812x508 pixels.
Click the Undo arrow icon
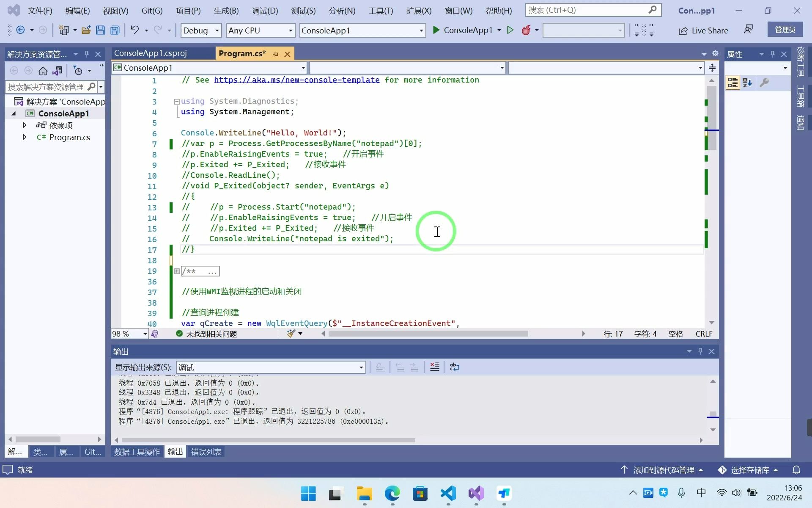click(134, 30)
